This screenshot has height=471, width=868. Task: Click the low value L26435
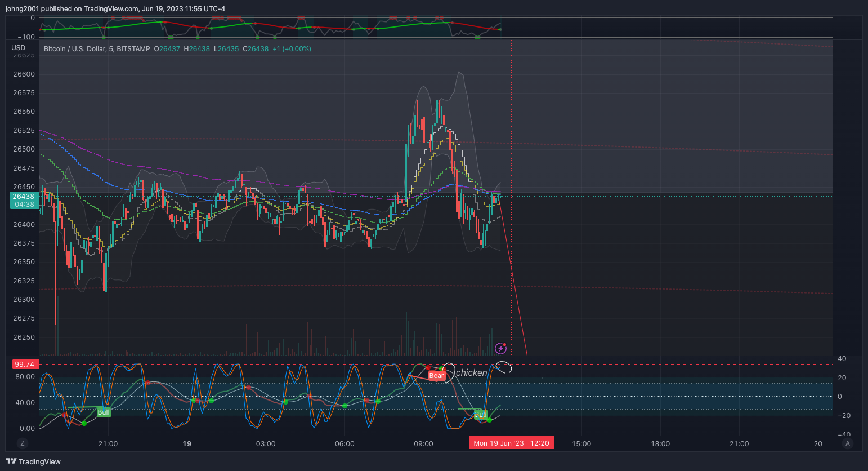pos(226,49)
